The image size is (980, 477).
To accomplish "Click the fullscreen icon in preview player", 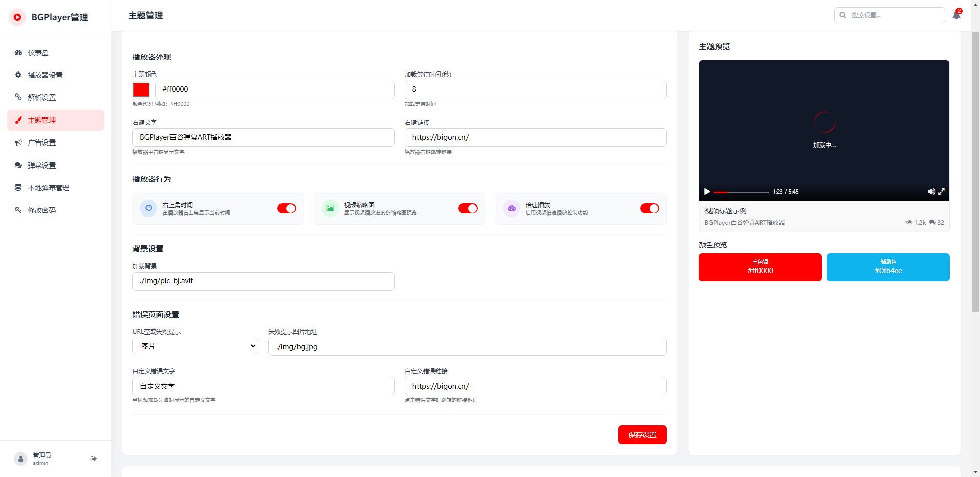I will click(942, 192).
